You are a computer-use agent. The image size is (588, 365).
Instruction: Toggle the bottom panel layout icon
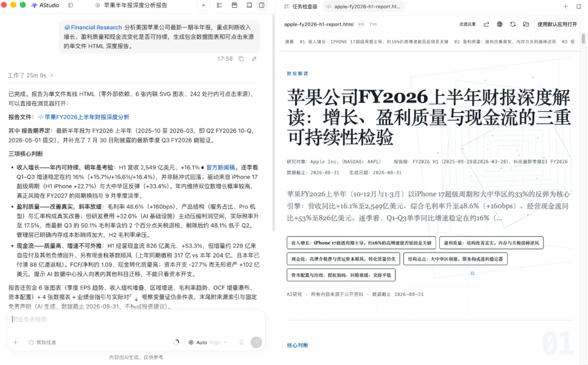[249, 5]
